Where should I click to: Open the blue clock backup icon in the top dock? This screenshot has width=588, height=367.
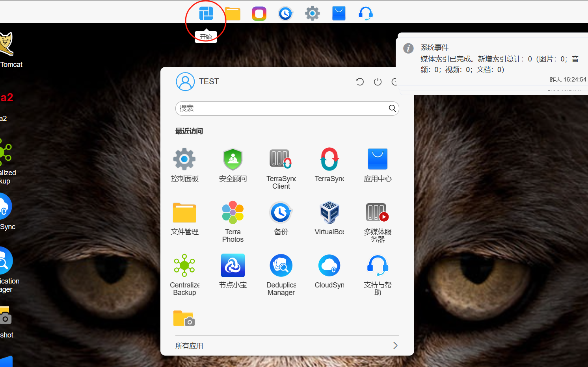point(286,14)
